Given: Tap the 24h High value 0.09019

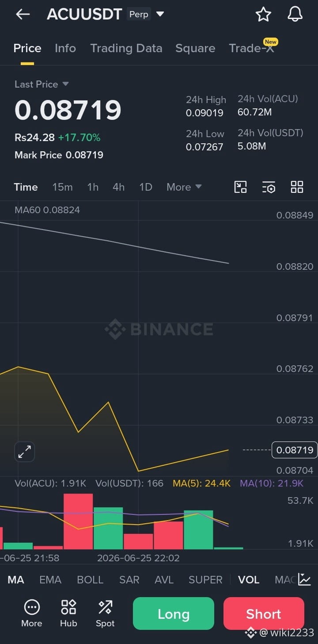Looking at the screenshot, I should [x=204, y=113].
